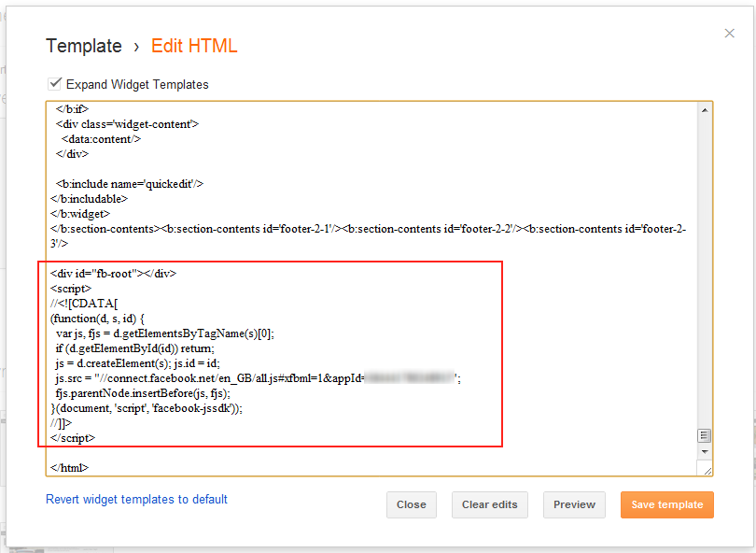Image resolution: width=756 pixels, height=553 pixels.
Task: Click textarea resize handle corner
Action: 707,471
